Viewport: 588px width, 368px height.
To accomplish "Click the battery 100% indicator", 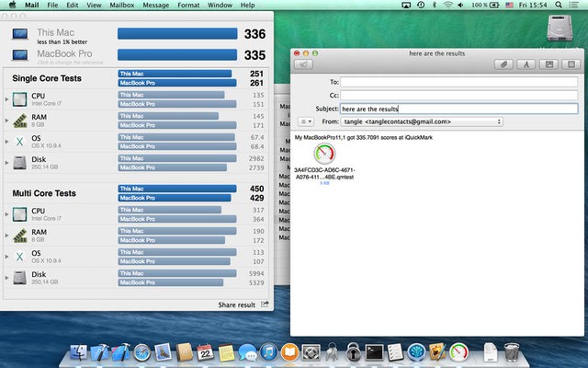I will pos(485,5).
